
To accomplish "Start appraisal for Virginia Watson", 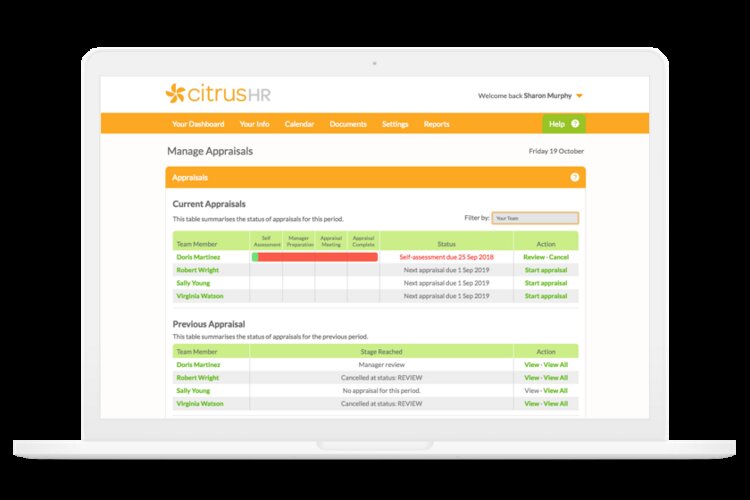I will [545, 296].
